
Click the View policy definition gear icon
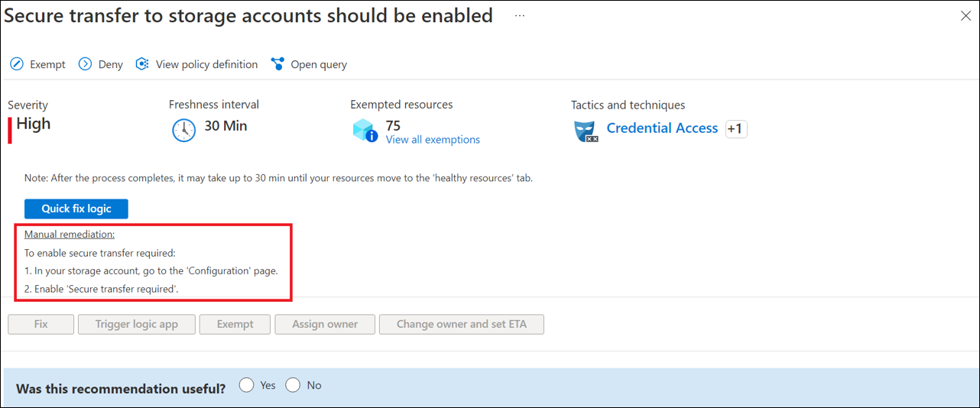click(141, 64)
